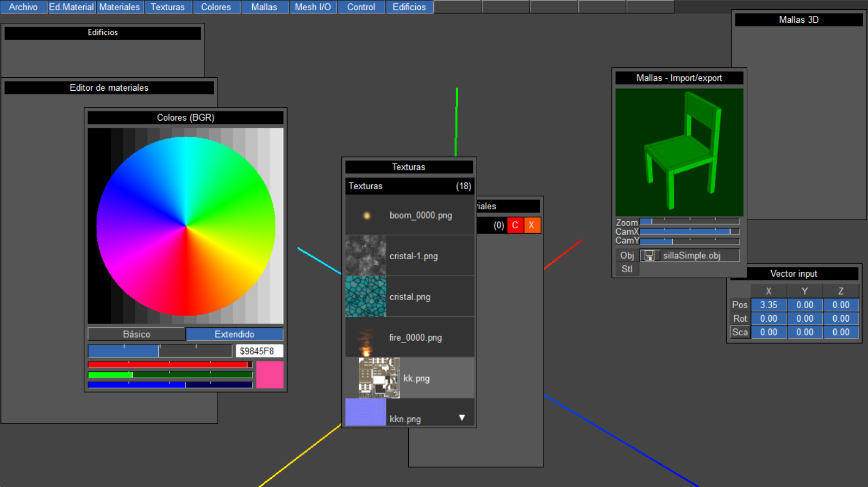Click the Obj format button

[627, 255]
